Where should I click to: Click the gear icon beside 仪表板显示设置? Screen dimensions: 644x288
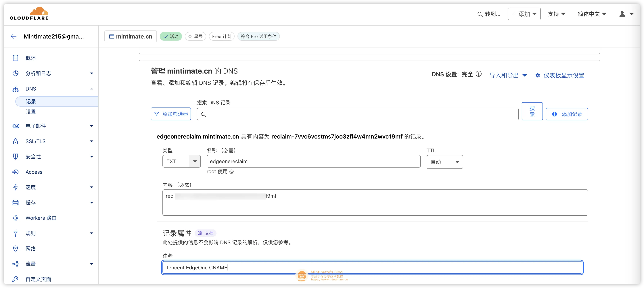click(538, 75)
